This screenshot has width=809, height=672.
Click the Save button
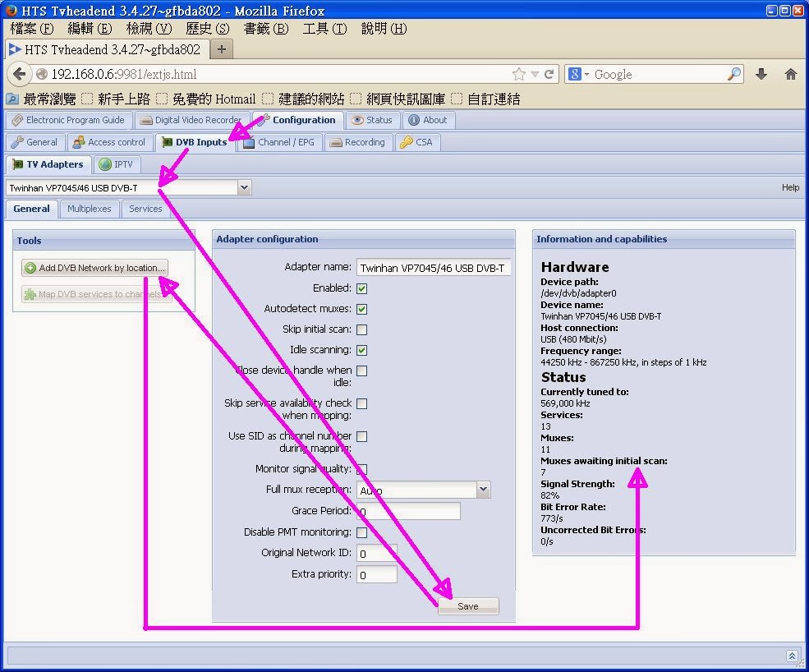pos(468,606)
